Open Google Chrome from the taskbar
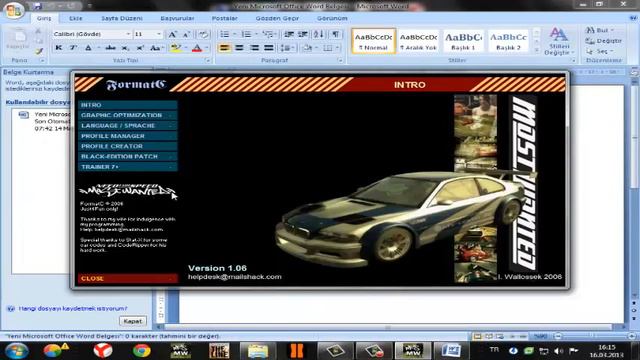Viewport: 640px width, 360px height. (x=141, y=351)
